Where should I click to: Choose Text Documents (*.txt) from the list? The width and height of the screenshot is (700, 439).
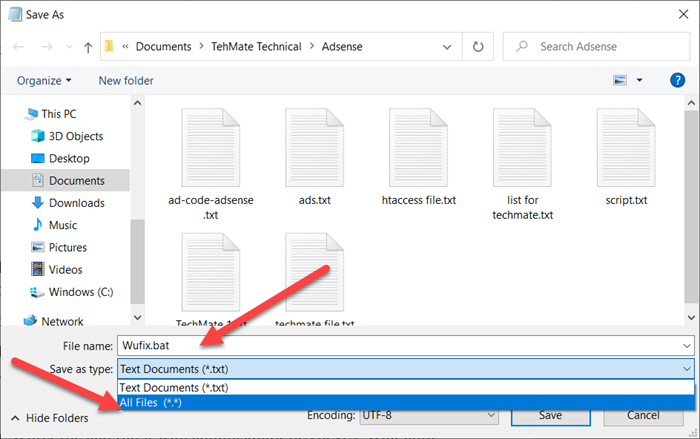tap(406, 387)
